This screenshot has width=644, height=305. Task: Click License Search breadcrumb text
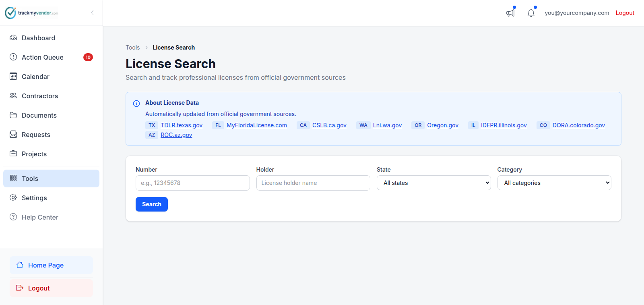click(173, 48)
